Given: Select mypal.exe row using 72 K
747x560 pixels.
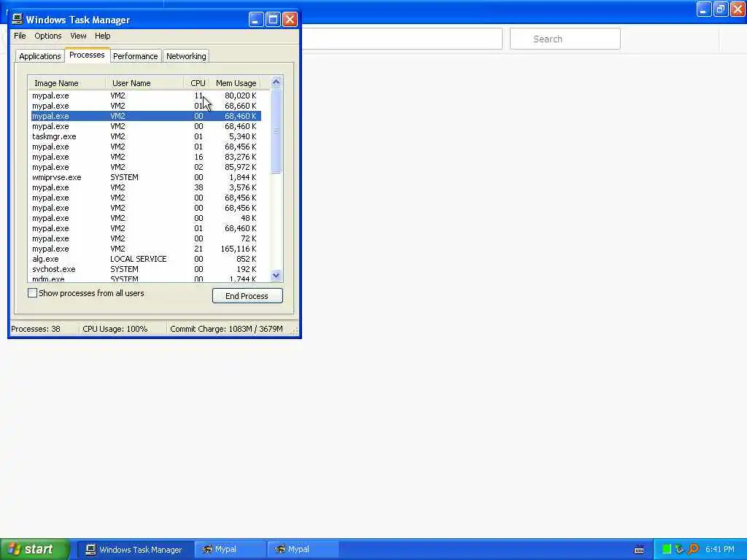Looking at the screenshot, I should (x=146, y=238).
